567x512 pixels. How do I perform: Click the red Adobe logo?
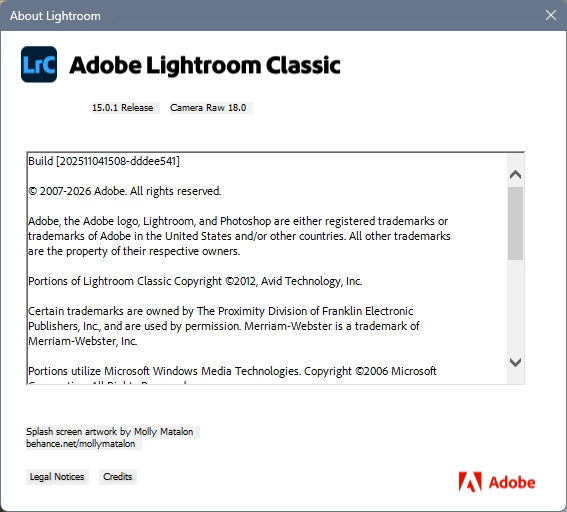pos(497,482)
